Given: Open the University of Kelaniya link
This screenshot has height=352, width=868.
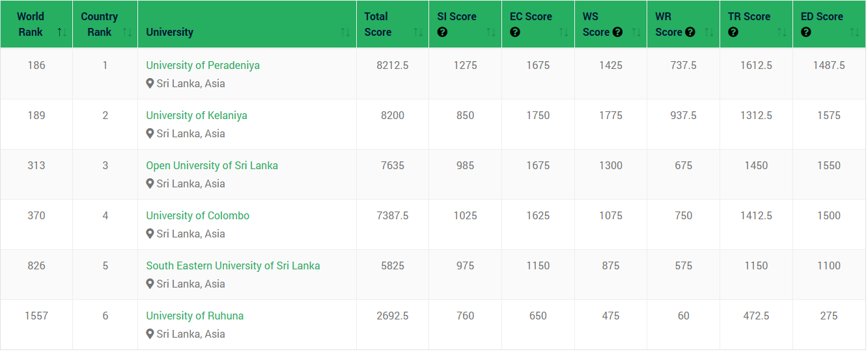Looking at the screenshot, I should [197, 115].
